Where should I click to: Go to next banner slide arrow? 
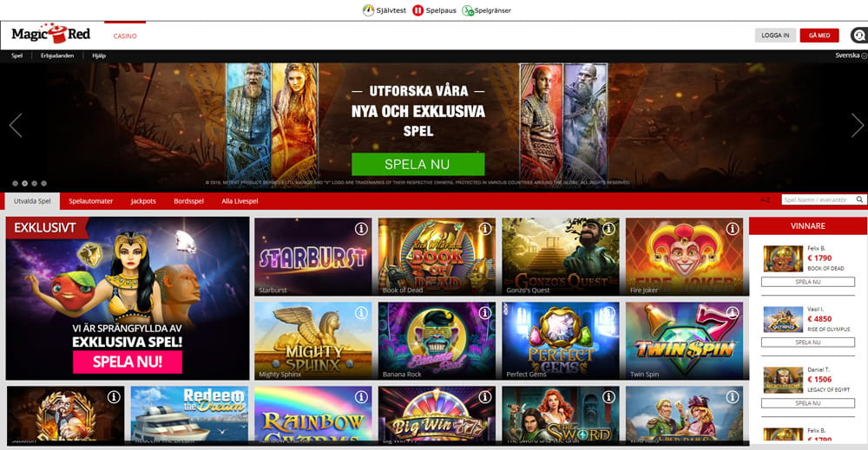point(857,126)
